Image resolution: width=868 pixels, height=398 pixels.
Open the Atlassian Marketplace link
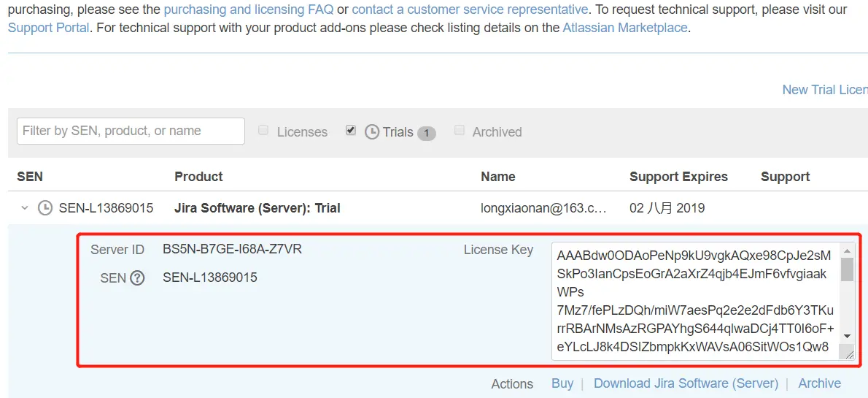(x=625, y=28)
